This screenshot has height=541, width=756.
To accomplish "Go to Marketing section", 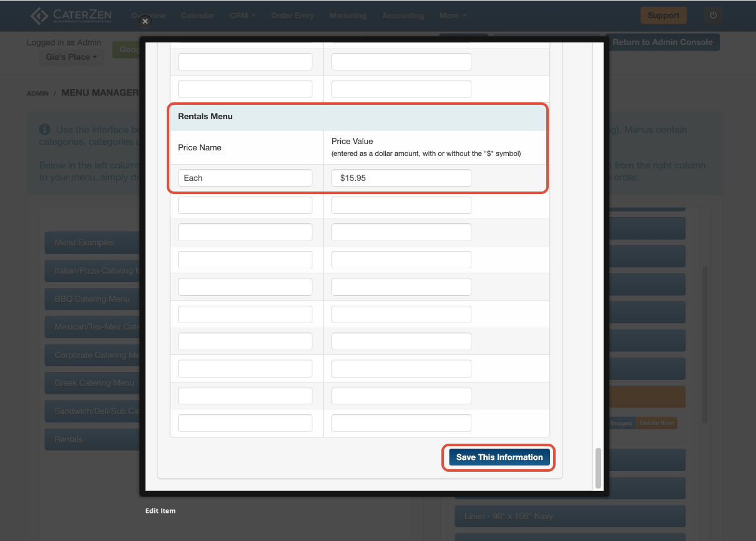I will pyautogui.click(x=348, y=16).
